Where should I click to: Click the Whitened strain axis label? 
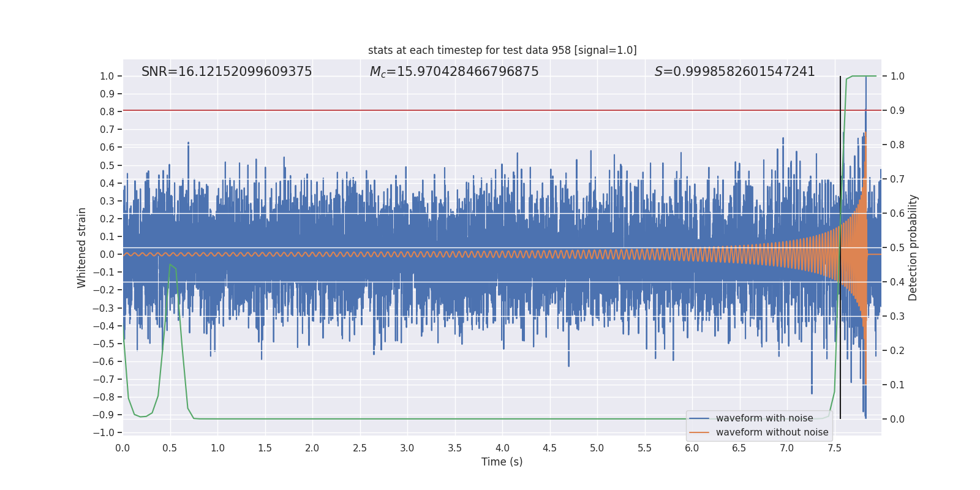pos(82,247)
